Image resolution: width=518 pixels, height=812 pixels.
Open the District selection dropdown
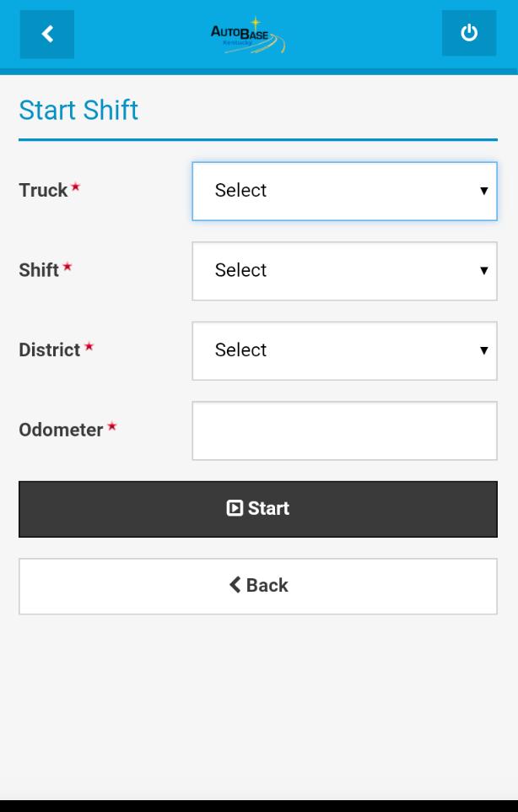pyautogui.click(x=344, y=350)
